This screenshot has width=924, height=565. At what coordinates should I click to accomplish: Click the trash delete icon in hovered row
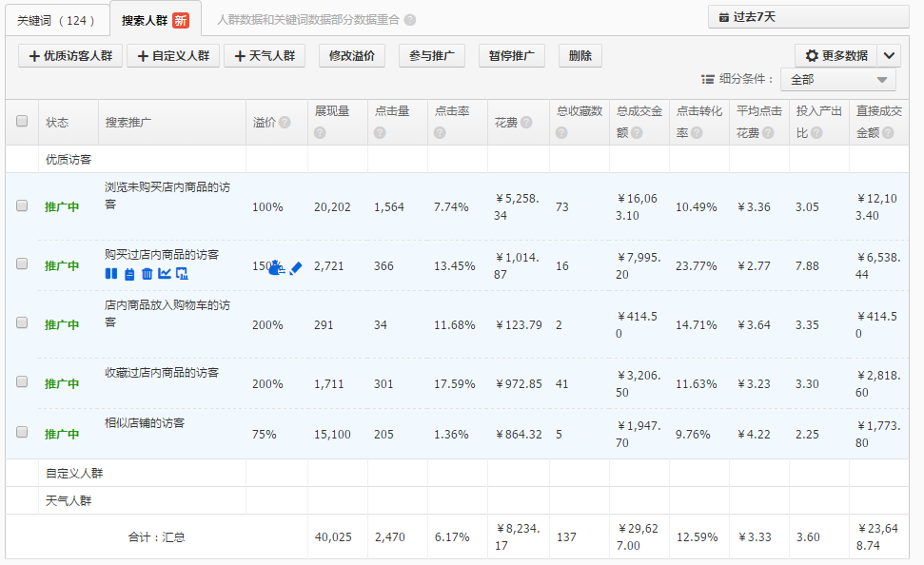click(x=147, y=274)
